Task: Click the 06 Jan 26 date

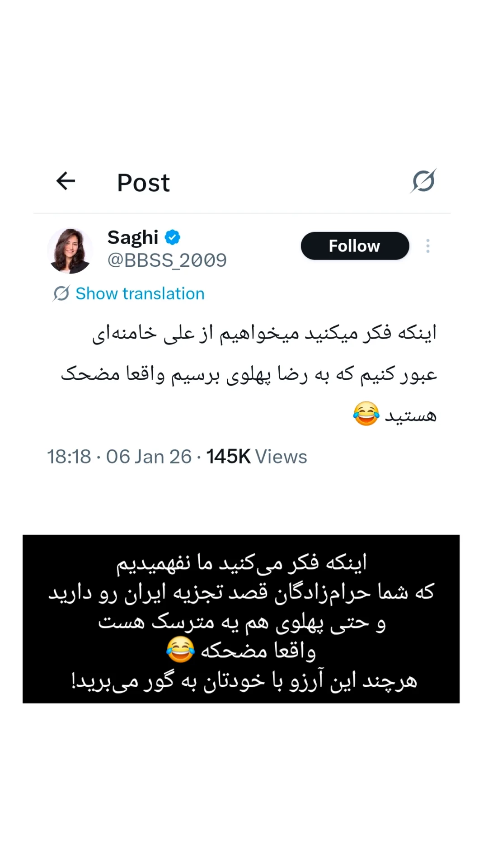Action: point(149,457)
